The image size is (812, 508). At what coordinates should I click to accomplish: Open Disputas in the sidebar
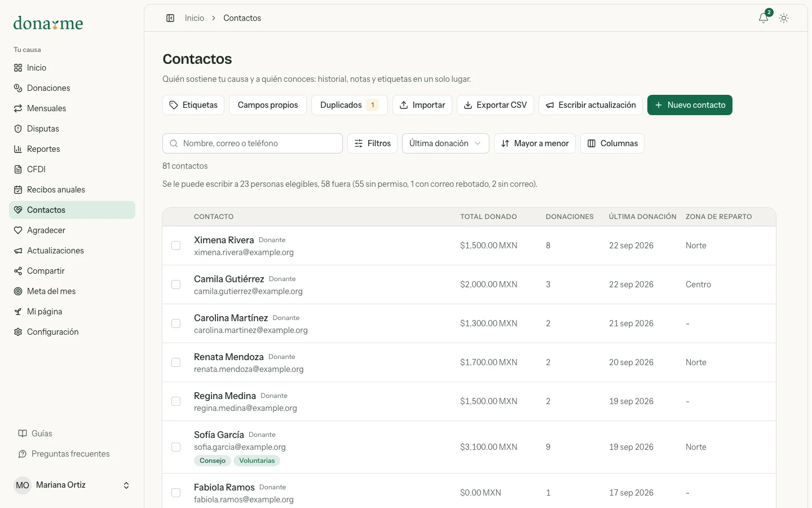[72, 129]
